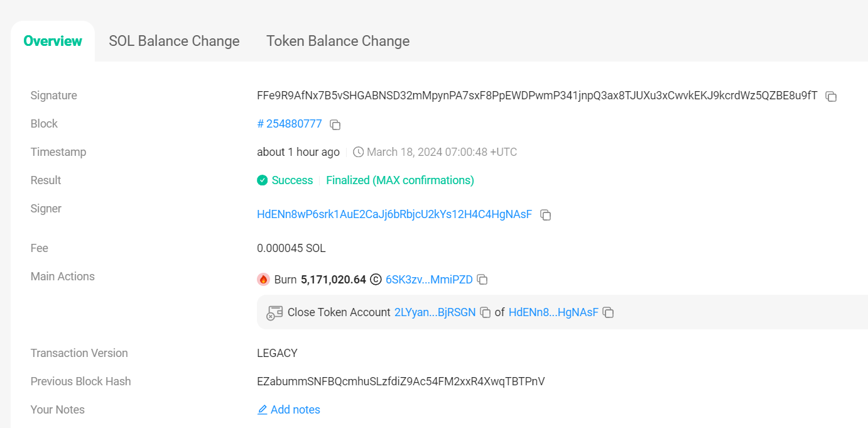This screenshot has width=868, height=428.
Task: Click the Close Token Account wallet icon
Action: point(274,312)
